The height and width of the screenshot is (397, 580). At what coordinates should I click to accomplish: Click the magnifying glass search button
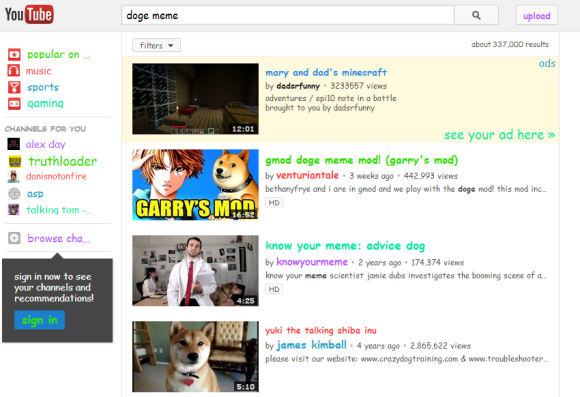(476, 16)
